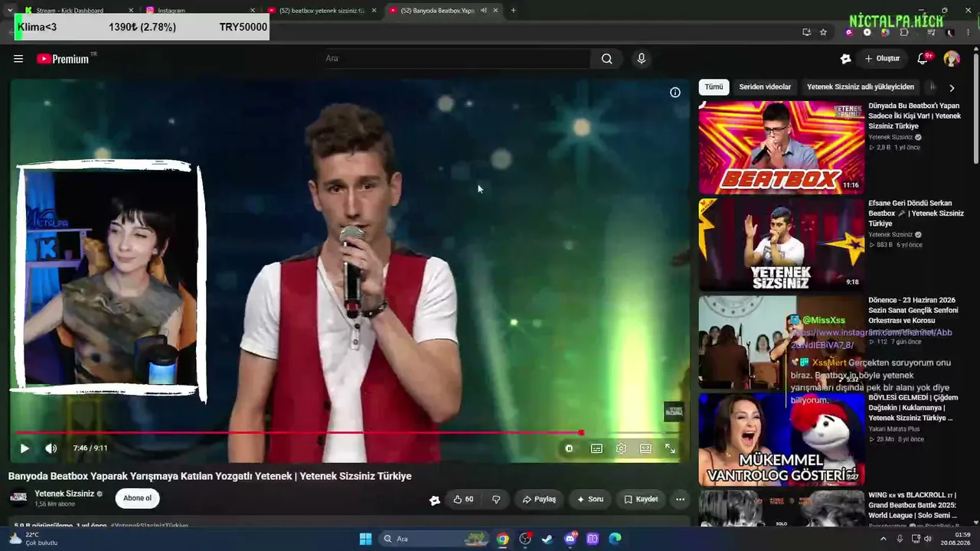Open more actions three-dot menu
This screenshot has height=551, width=980.
(x=680, y=500)
